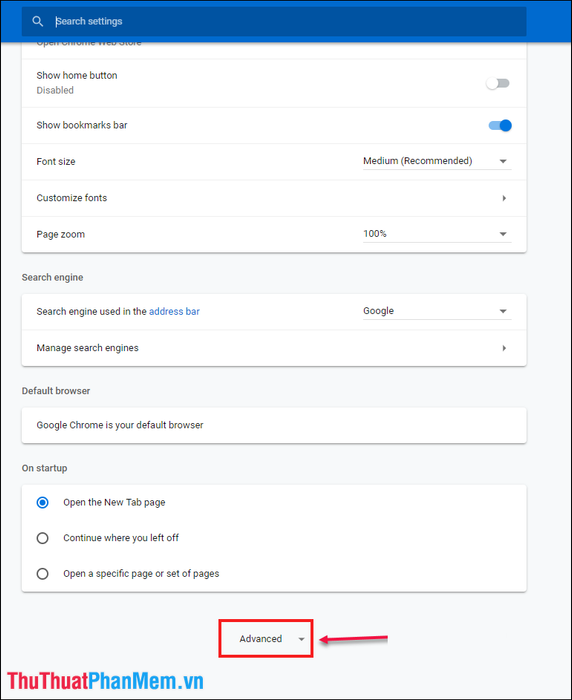Select Open a specific page radio
572x700 pixels.
pyautogui.click(x=42, y=574)
